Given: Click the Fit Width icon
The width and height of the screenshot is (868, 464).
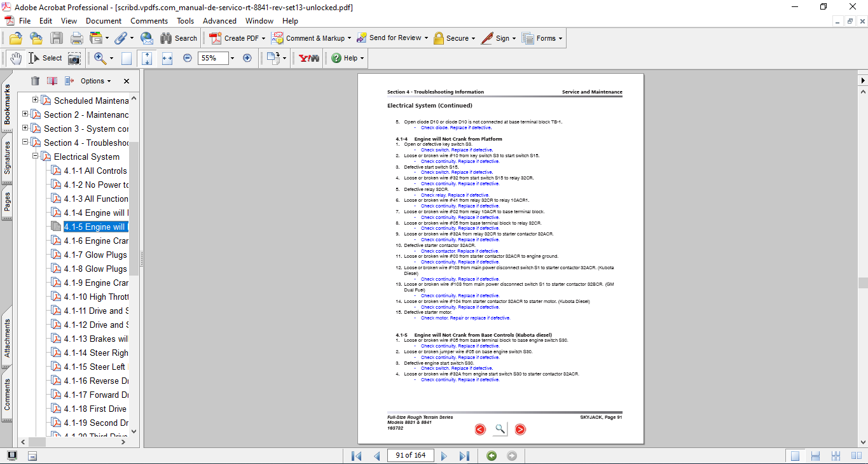Looking at the screenshot, I should (x=167, y=58).
